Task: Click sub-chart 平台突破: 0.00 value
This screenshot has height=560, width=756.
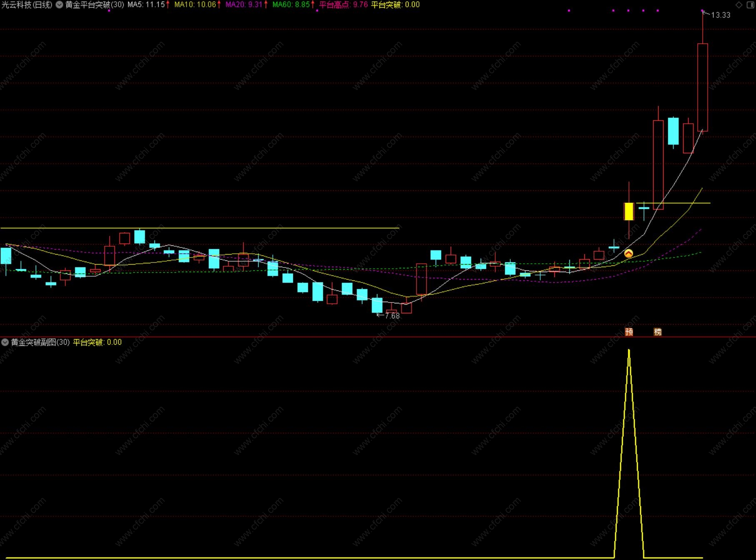Action: (97, 342)
